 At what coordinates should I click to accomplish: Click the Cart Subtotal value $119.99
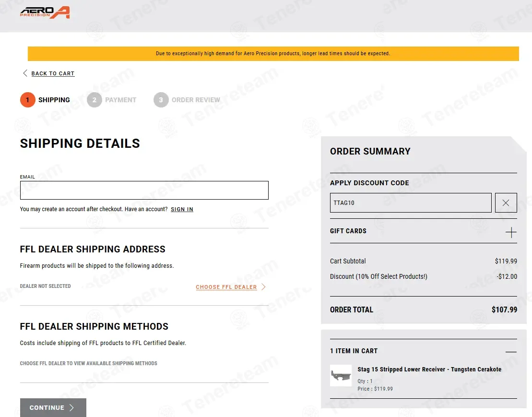click(506, 261)
